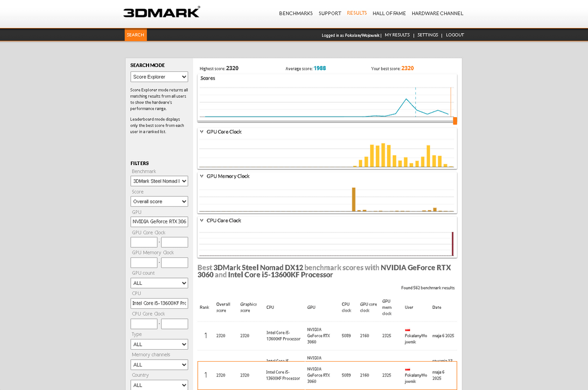Click the red CPU Core Clock bar

coord(452,244)
